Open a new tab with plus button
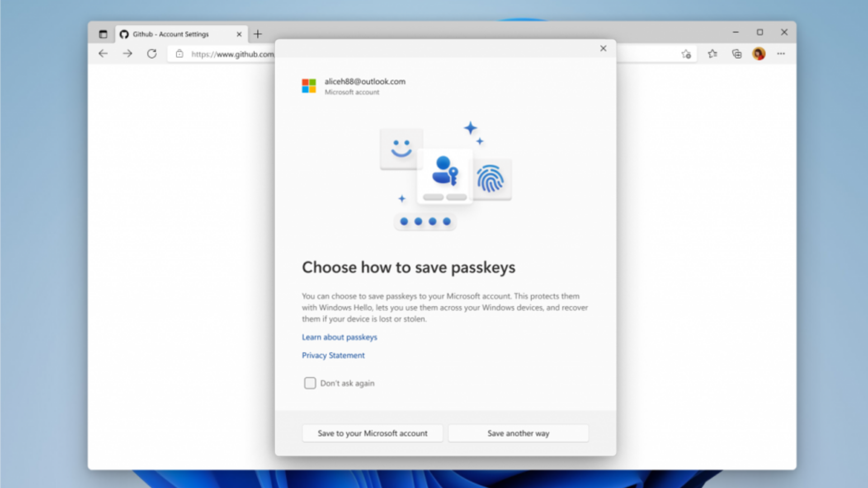868x488 pixels. 258,34
